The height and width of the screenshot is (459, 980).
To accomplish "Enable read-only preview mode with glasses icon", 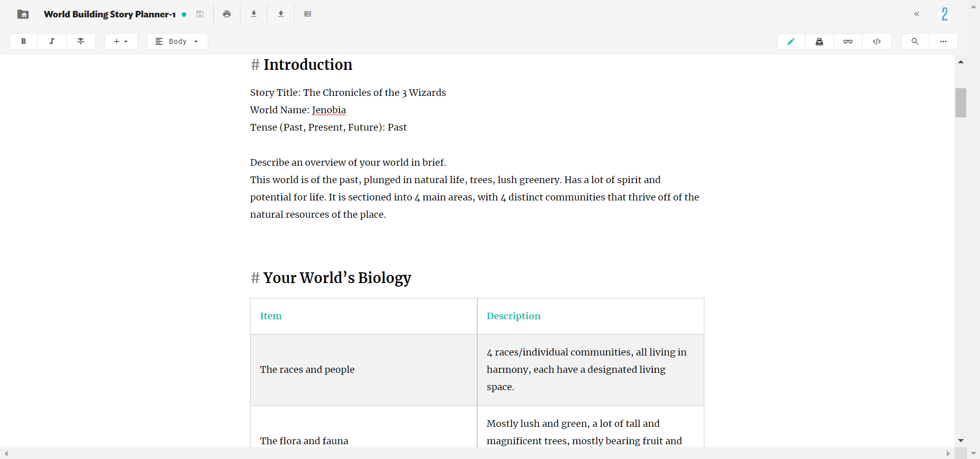I will (848, 41).
